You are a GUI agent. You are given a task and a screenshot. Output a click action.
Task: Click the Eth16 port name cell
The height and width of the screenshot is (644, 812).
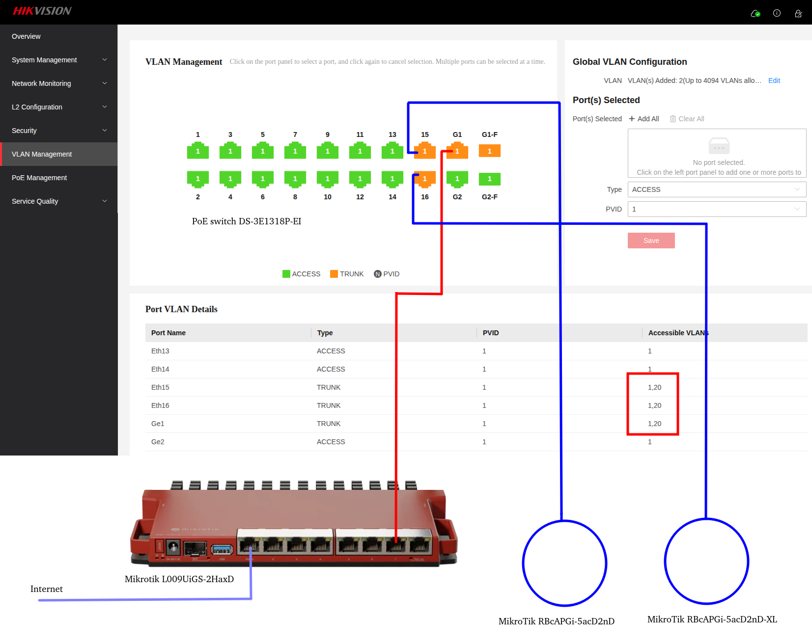(x=160, y=405)
